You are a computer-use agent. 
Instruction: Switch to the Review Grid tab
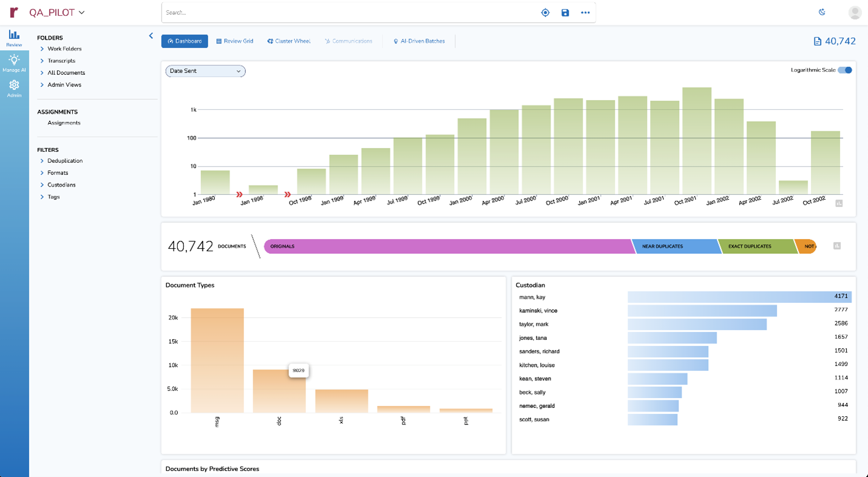(235, 41)
